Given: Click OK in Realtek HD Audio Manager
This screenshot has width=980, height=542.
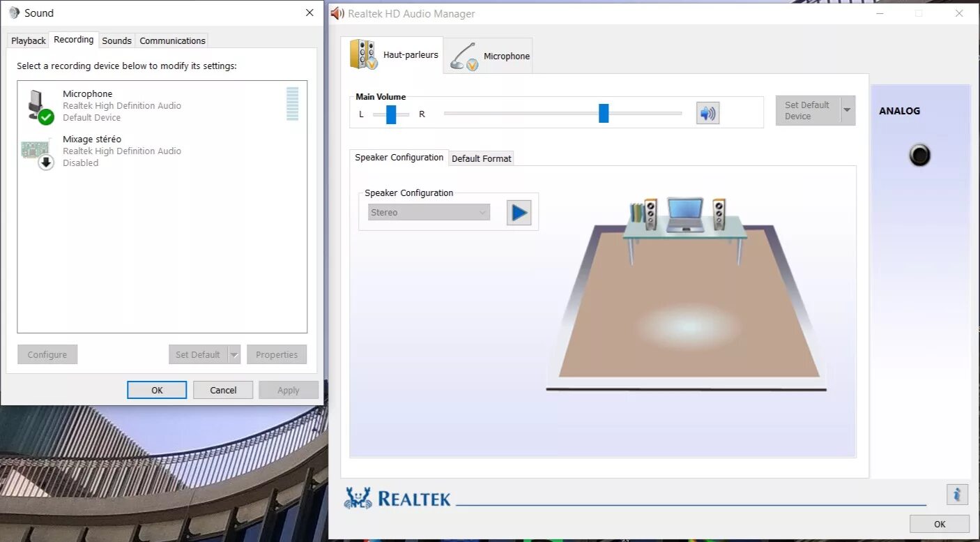Looking at the screenshot, I should [x=940, y=524].
